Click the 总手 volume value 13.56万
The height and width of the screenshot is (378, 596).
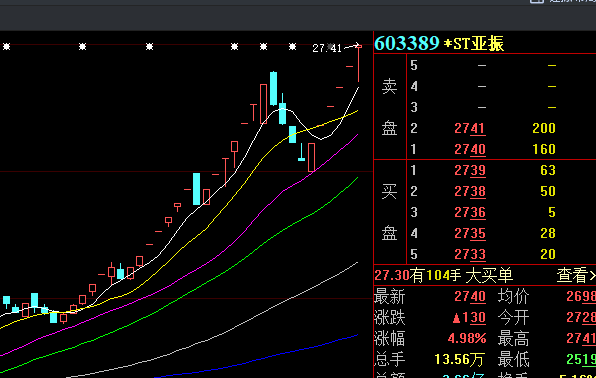point(460,359)
